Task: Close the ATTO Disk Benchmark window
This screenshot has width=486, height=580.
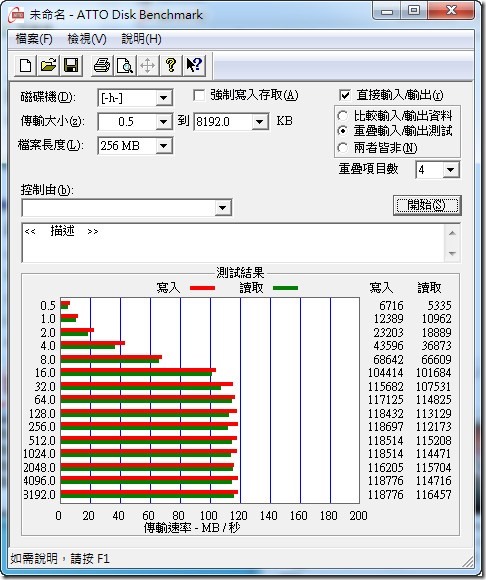Action: pyautogui.click(x=451, y=11)
